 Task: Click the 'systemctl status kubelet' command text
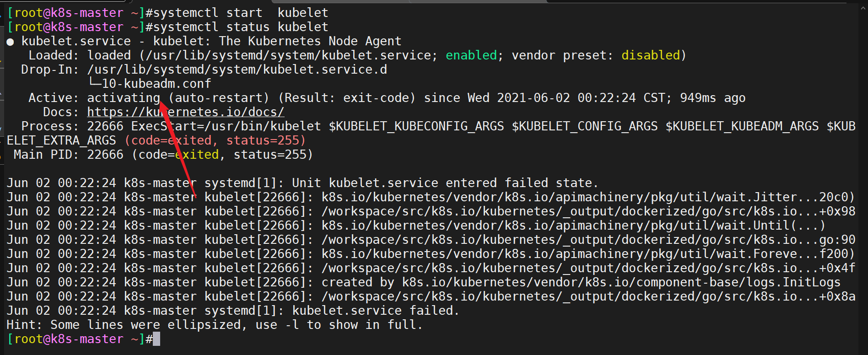click(237, 27)
